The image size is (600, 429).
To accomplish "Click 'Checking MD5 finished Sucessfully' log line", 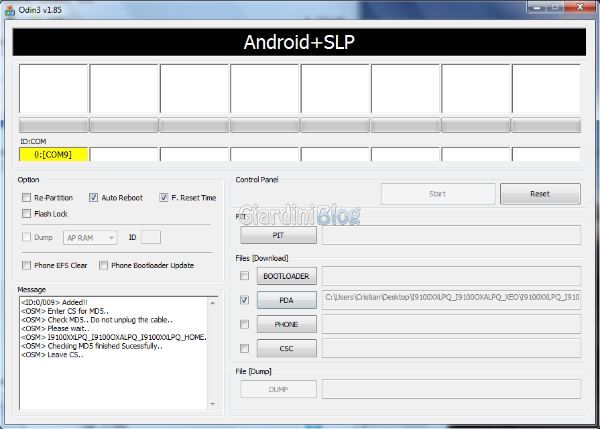I will 92,346.
